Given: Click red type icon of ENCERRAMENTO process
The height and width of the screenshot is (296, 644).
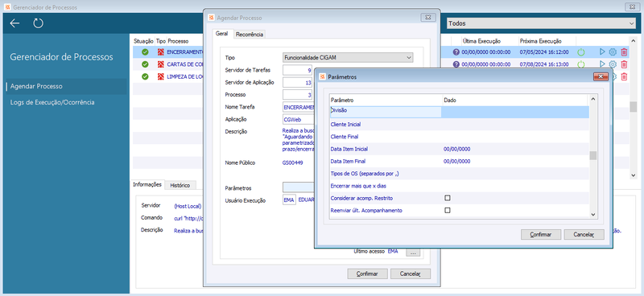Looking at the screenshot, I should tap(160, 52).
